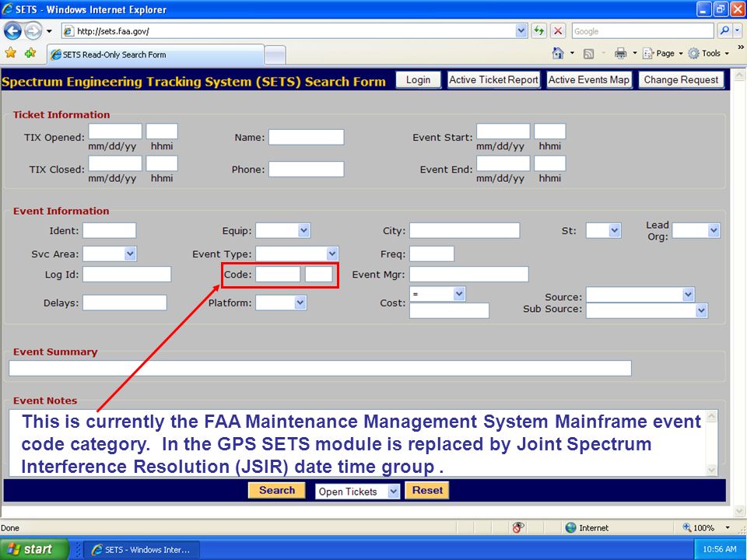The image size is (747, 560).
Task: Click the Stop loading red X icon
Action: [x=557, y=31]
